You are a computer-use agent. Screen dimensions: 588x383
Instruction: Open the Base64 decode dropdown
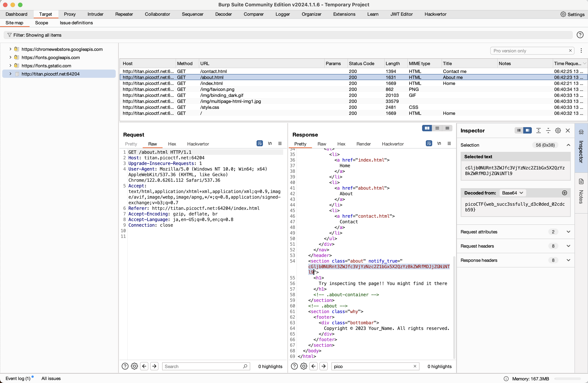513,193
